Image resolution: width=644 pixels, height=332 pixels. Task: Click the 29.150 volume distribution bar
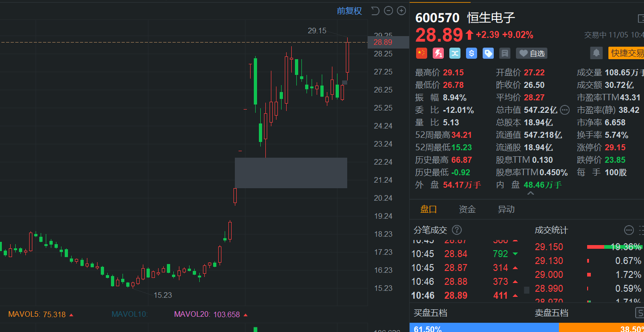614,247
